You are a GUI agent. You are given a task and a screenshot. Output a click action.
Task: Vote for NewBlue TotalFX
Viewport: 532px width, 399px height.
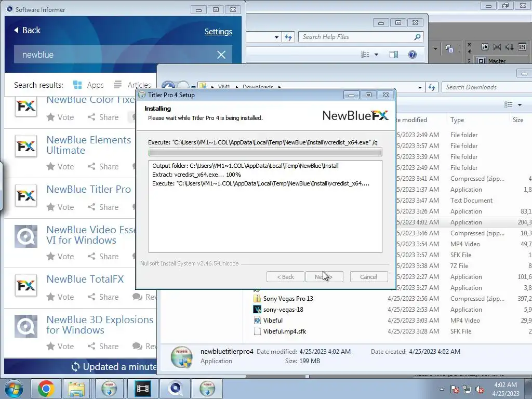coord(60,297)
